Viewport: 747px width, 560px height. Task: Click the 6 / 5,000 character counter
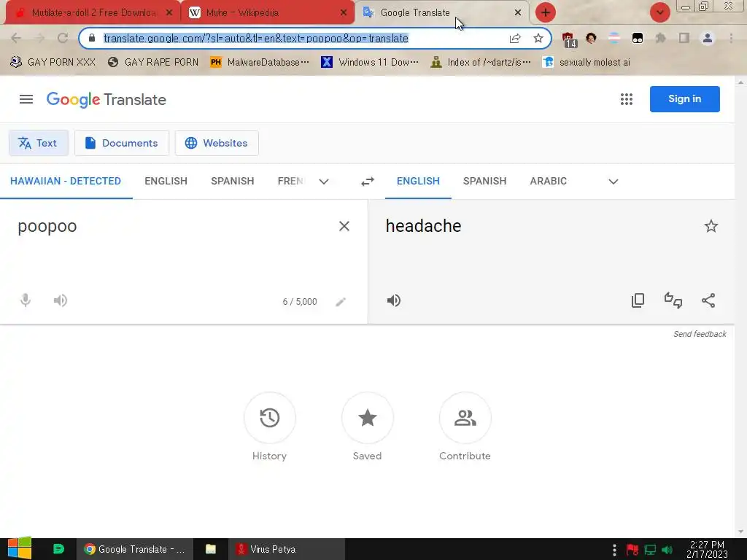point(300,302)
